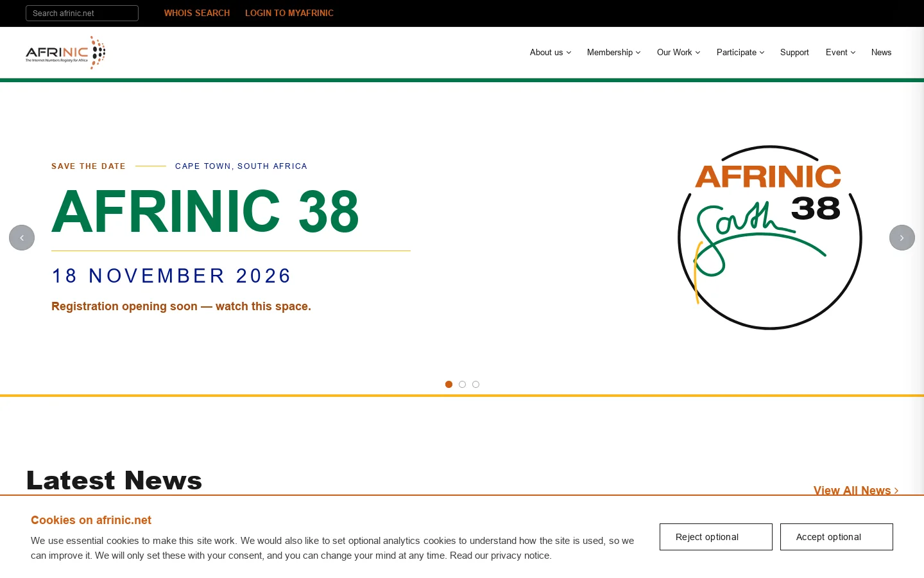Click the CAPE TOWN, SOUTH AFRICA label
Image resolution: width=924 pixels, height=578 pixels.
click(241, 166)
